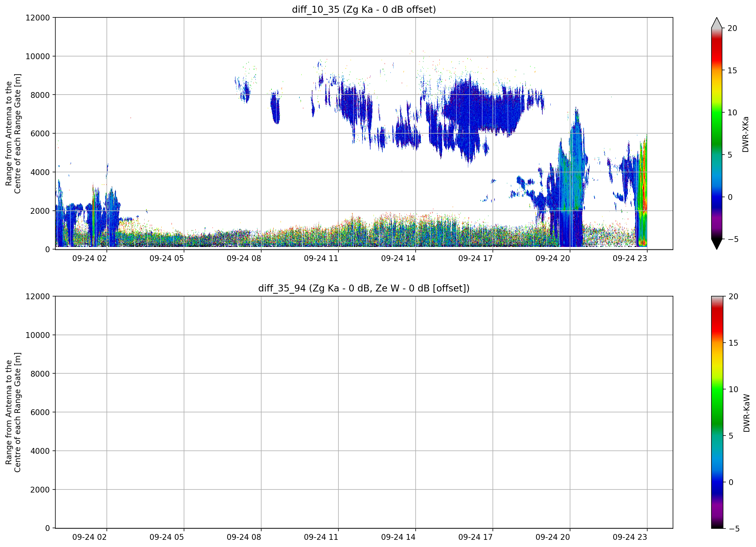Click the '10000' y-axis label in the top plot

38,56
